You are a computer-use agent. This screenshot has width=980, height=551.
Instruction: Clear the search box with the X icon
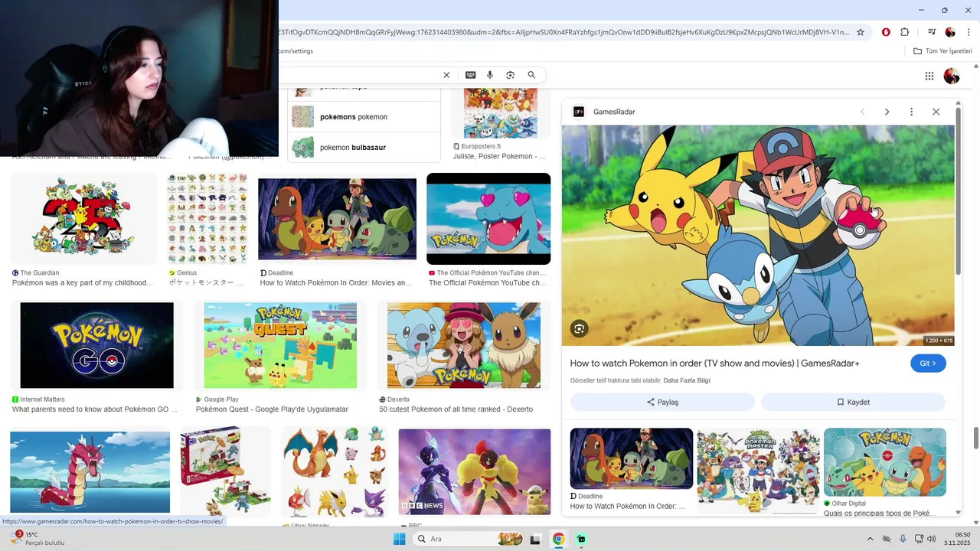(x=446, y=75)
